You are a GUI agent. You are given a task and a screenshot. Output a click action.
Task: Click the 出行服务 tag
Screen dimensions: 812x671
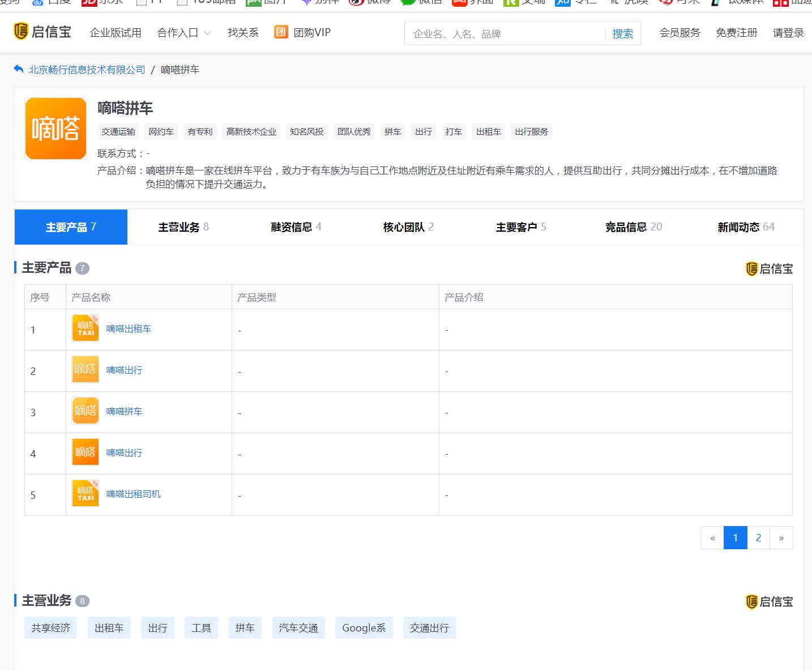click(x=532, y=132)
